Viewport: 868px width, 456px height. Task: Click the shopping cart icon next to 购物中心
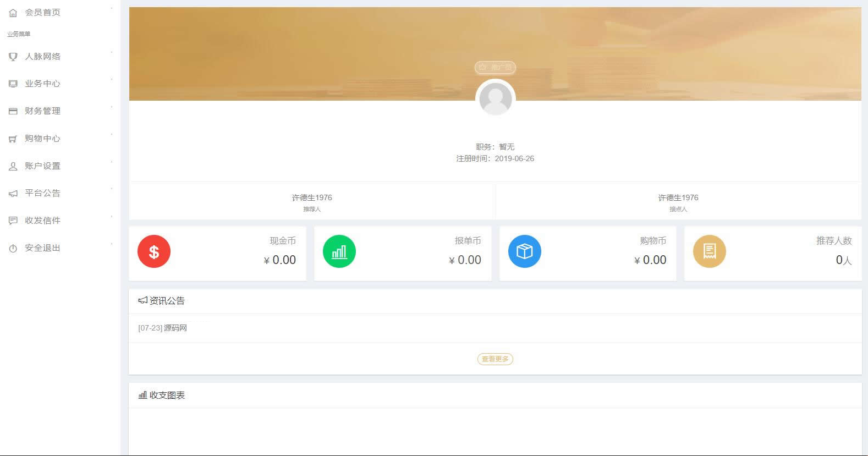[x=13, y=139]
